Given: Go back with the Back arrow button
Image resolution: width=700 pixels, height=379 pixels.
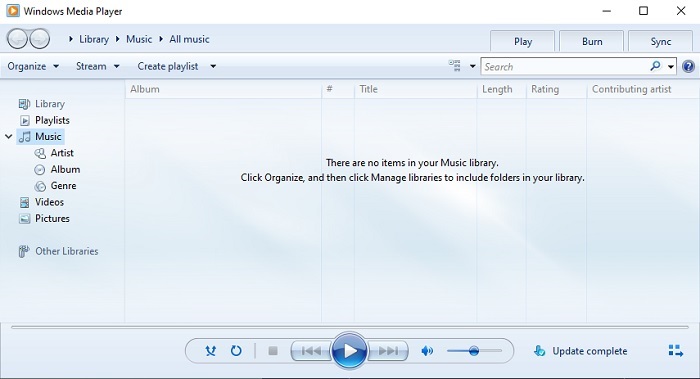Looking at the screenshot, I should (18, 39).
